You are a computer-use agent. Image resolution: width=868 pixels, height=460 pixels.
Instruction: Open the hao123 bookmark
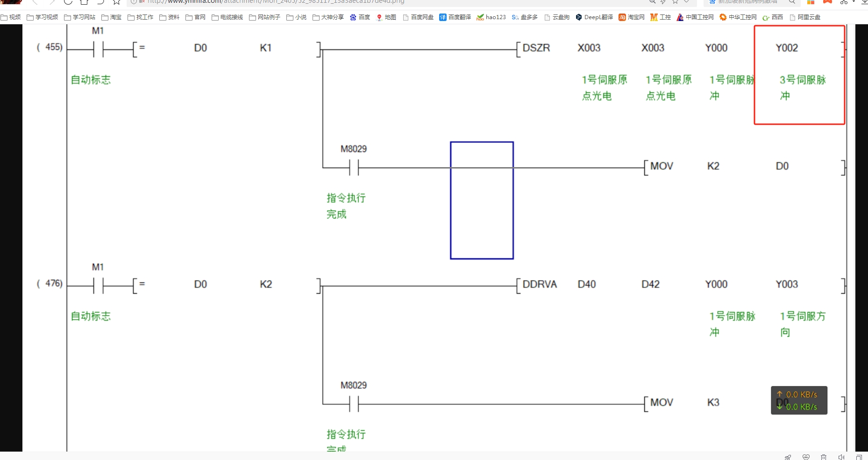pos(491,17)
